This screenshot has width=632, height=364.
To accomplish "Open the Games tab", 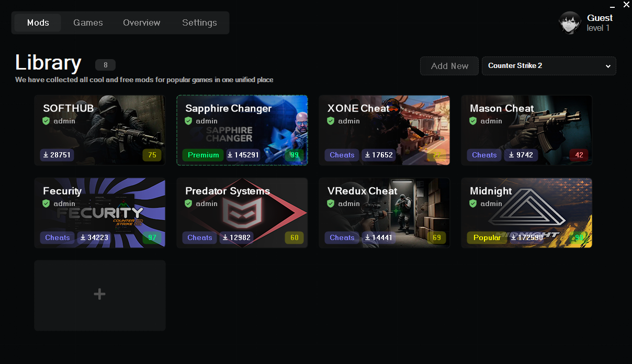I will point(88,22).
